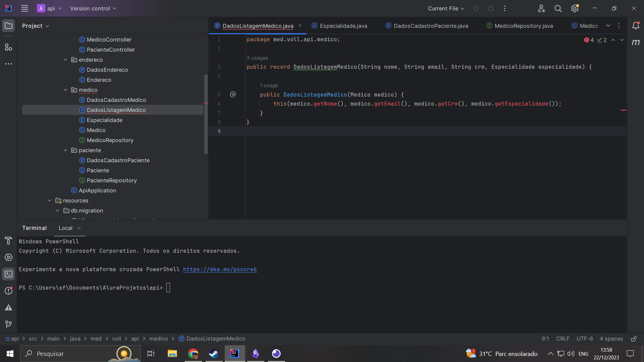
Task: Click the Windows search box
Action: pos(80,354)
